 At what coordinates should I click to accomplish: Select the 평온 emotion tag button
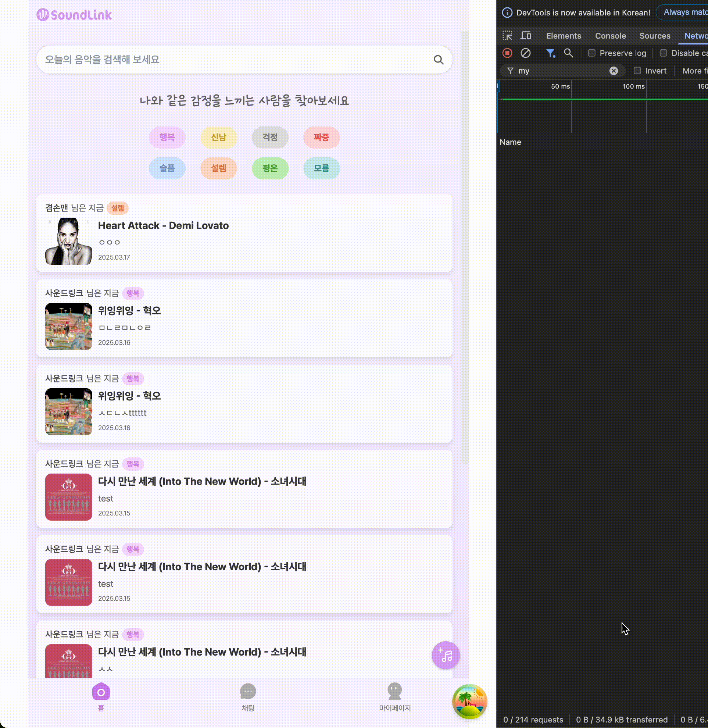coord(270,168)
